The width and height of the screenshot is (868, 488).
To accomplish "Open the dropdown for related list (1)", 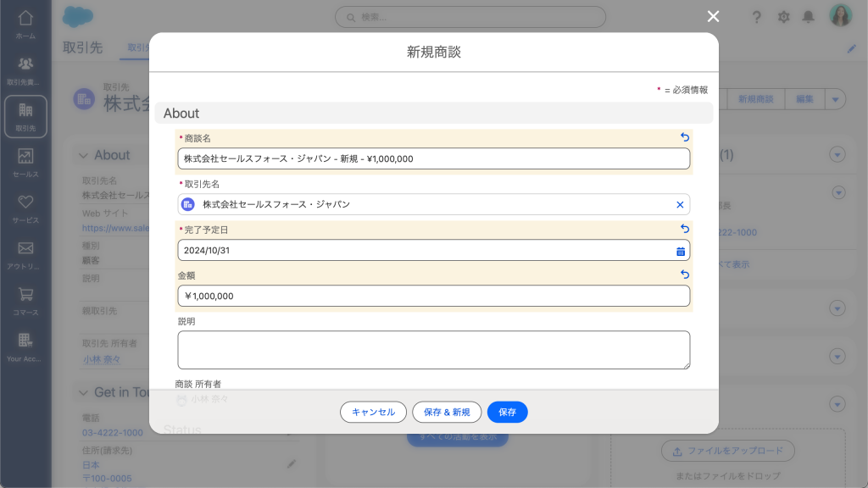I will [x=837, y=155].
